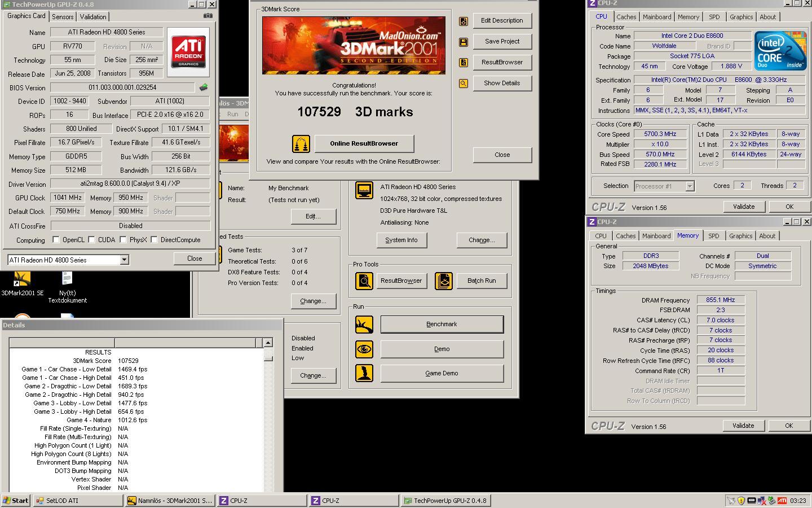Select the 3DMark Score 107529 row in Details

135,361
